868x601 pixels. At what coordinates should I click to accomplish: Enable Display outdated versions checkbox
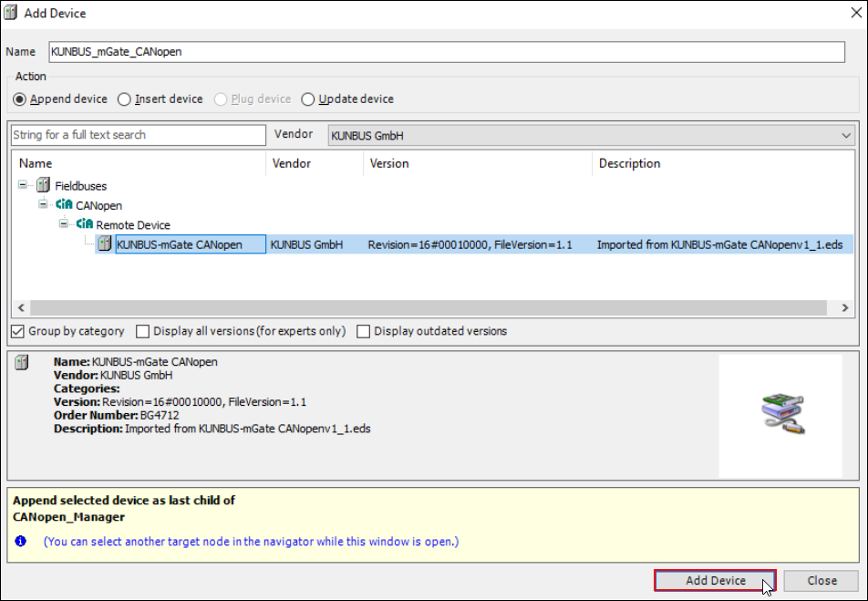(x=364, y=331)
